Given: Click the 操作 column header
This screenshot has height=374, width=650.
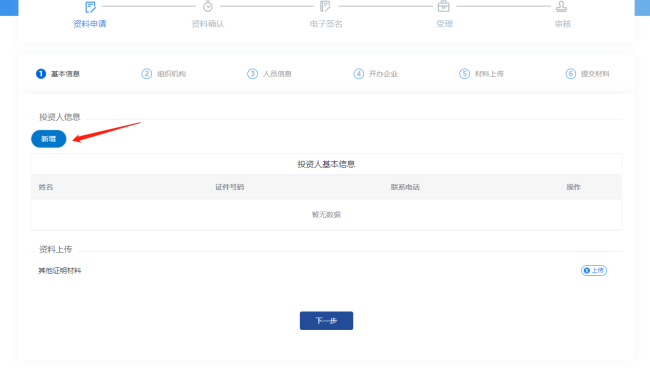Looking at the screenshot, I should (573, 187).
